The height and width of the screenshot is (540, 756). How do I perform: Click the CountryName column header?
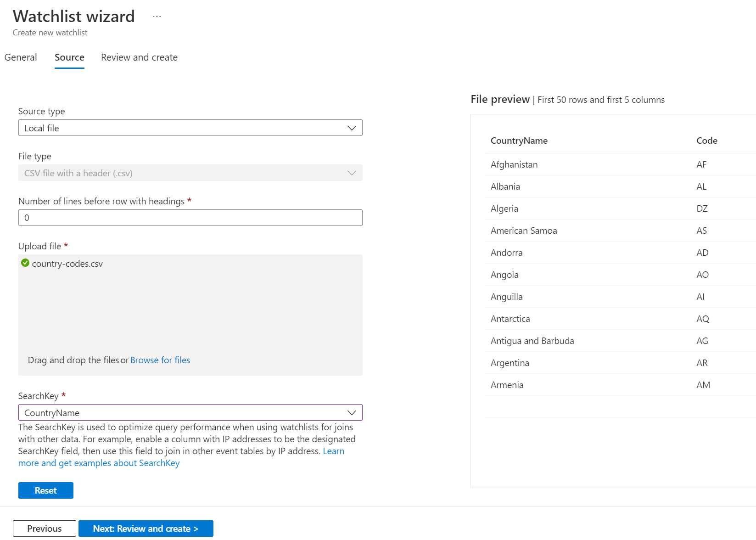[x=519, y=141]
